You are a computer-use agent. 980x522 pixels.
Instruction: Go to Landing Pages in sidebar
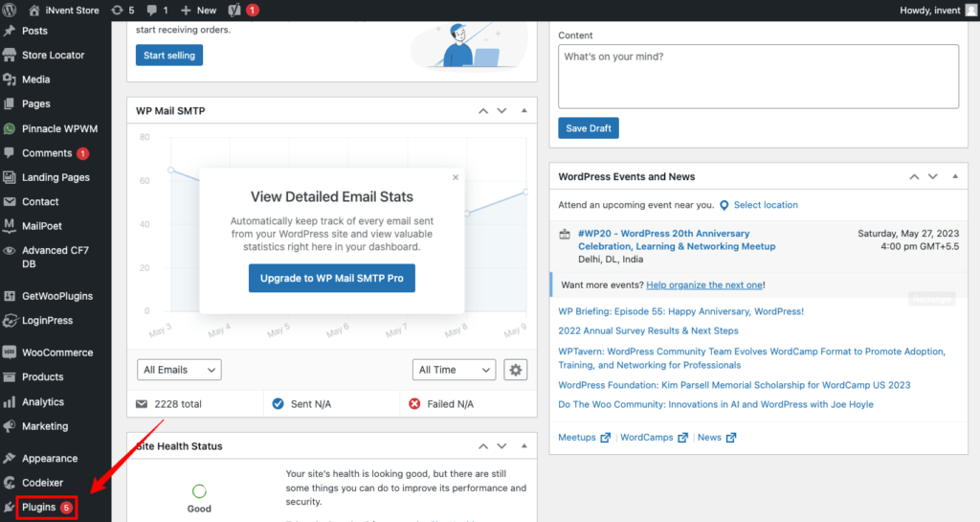coord(56,177)
